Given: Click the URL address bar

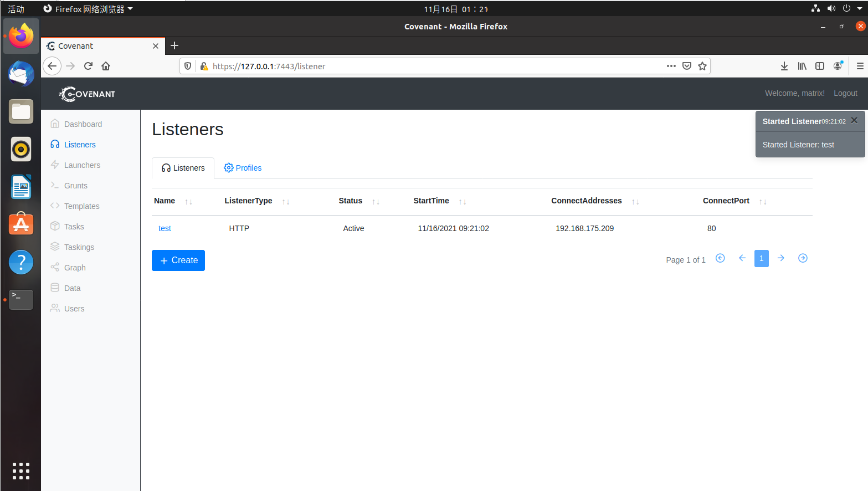Looking at the screenshot, I should [432, 66].
